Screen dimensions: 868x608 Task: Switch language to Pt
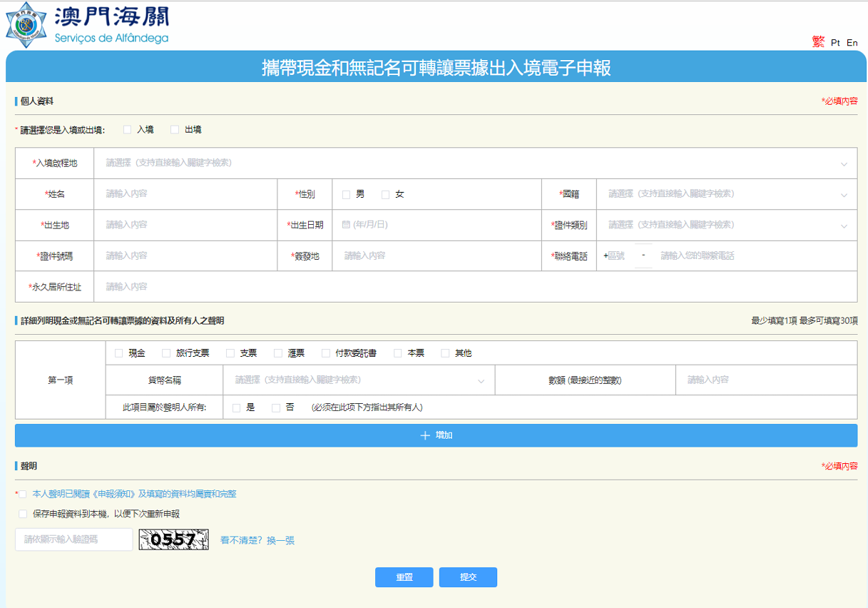coord(835,43)
